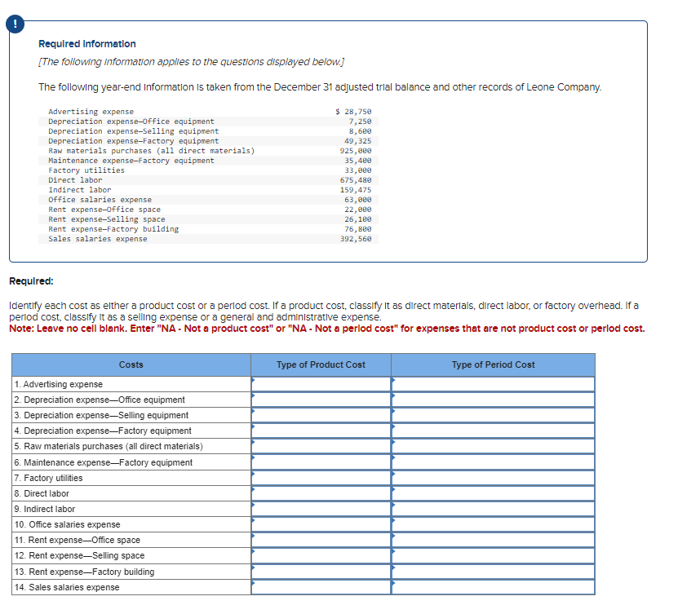Choose period cost type for Rent expense—Selling space
Viewport: 700px width, 614px height.
coord(493,556)
